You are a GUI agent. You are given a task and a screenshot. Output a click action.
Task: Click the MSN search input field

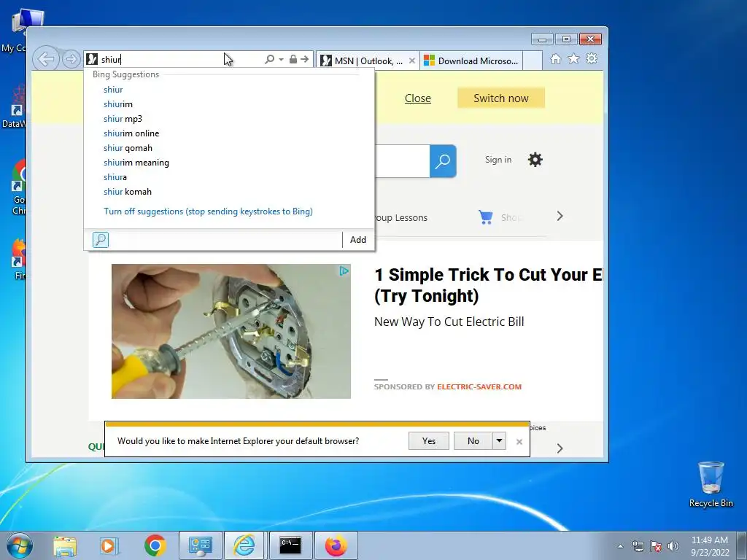pyautogui.click(x=402, y=161)
